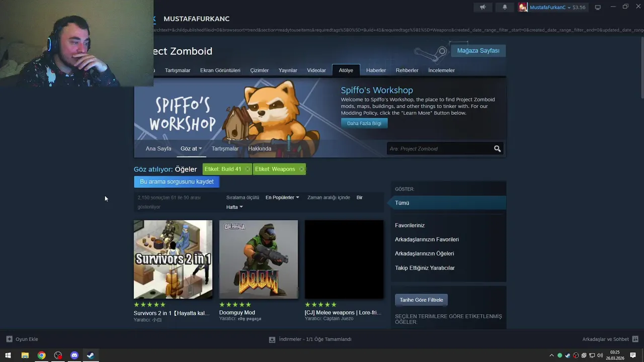Click the Steam taskbar icon

pos(91,355)
